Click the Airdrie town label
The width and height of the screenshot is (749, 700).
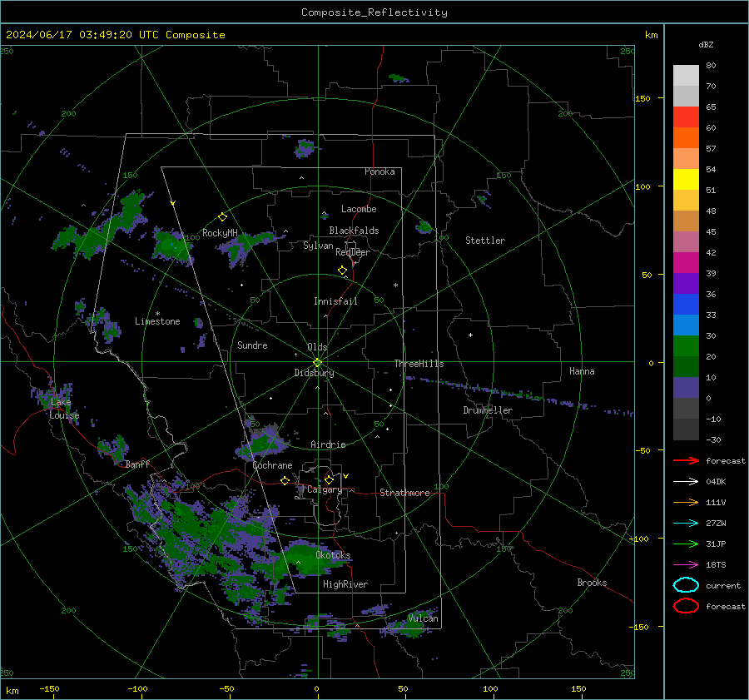point(328,444)
